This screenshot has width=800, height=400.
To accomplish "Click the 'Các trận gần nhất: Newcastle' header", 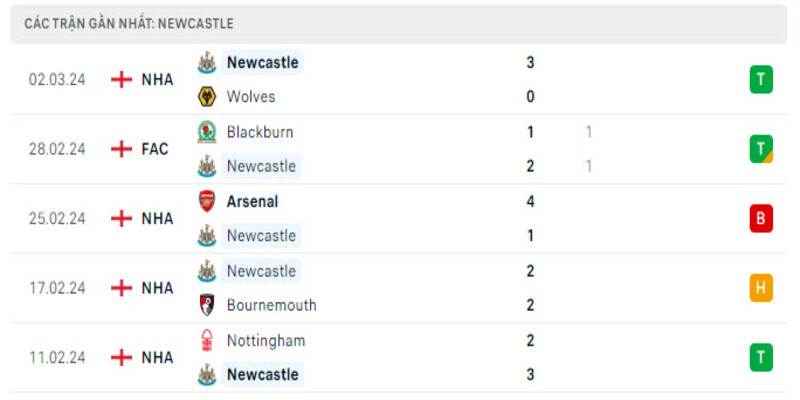I will (x=129, y=23).
